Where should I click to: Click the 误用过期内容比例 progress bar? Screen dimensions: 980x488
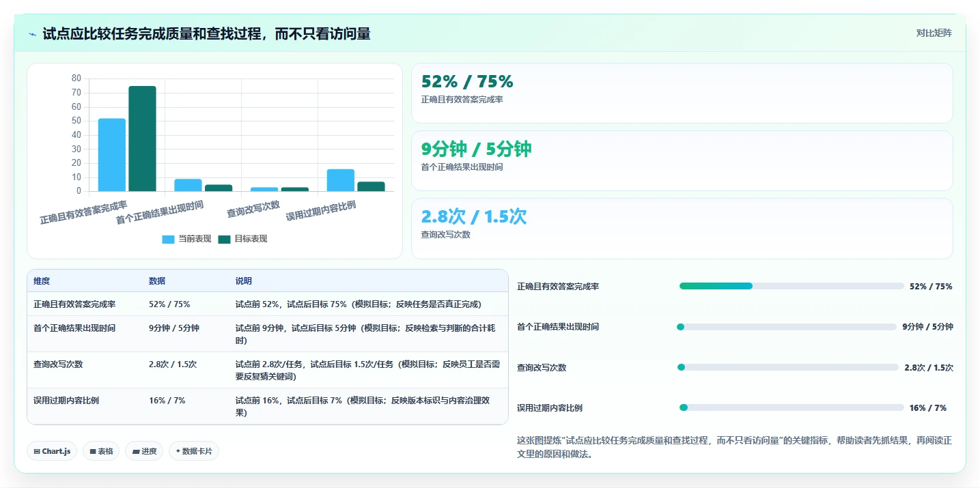pyautogui.click(x=792, y=407)
